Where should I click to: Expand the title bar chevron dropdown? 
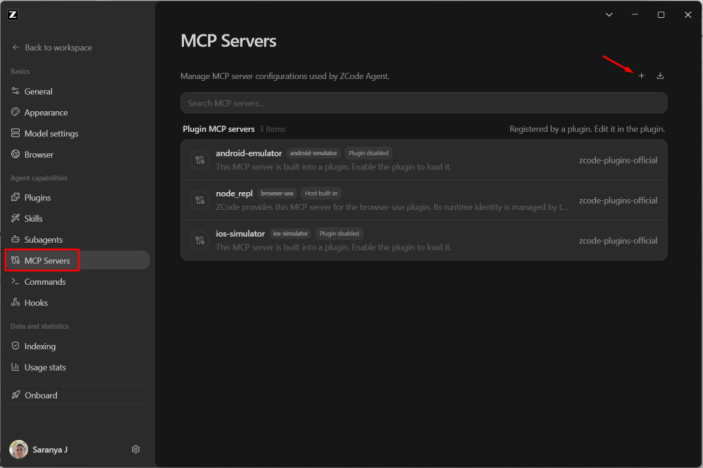pyautogui.click(x=609, y=15)
